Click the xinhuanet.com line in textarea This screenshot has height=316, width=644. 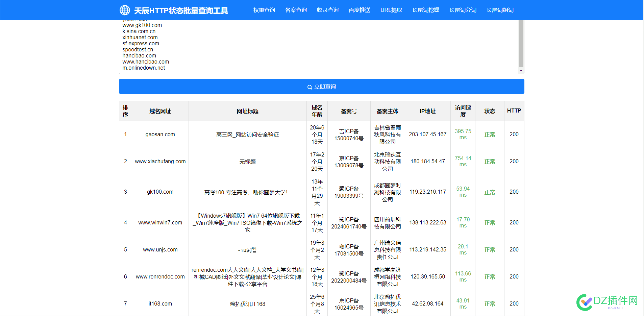pyautogui.click(x=140, y=38)
